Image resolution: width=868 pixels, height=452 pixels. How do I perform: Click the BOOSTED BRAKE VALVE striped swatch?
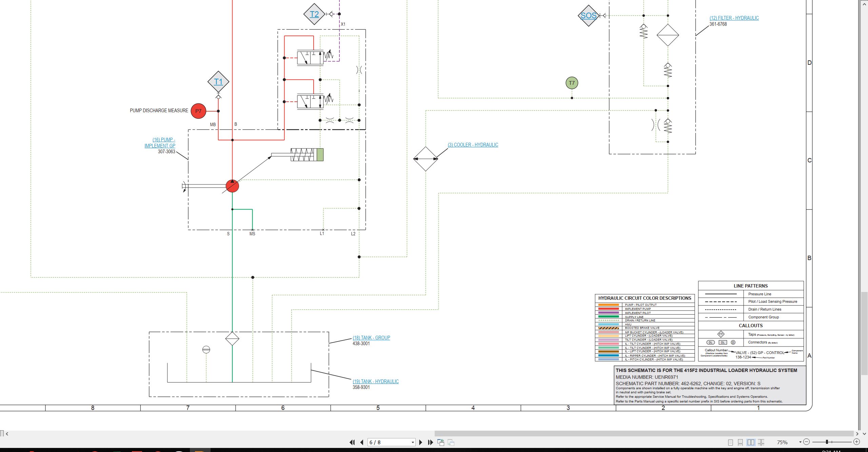pos(609,328)
